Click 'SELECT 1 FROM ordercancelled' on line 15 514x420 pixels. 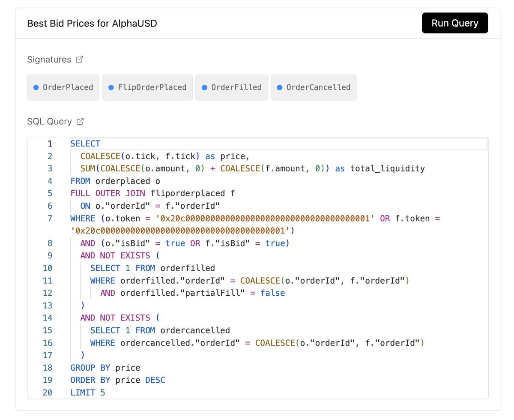(x=160, y=330)
